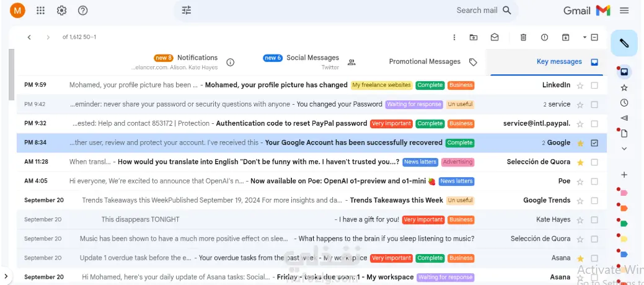This screenshot has height=285, width=644.
Task: Report spam for selected message
Action: click(545, 37)
